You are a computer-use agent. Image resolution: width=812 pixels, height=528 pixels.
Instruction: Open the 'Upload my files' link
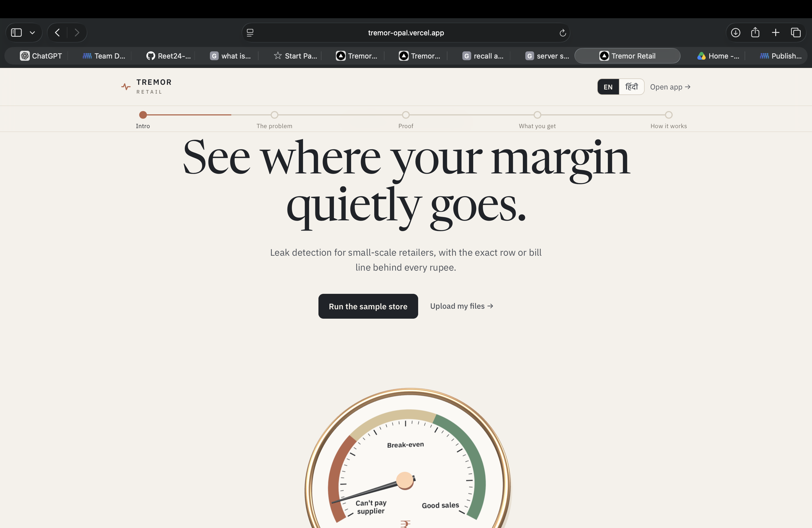(462, 306)
